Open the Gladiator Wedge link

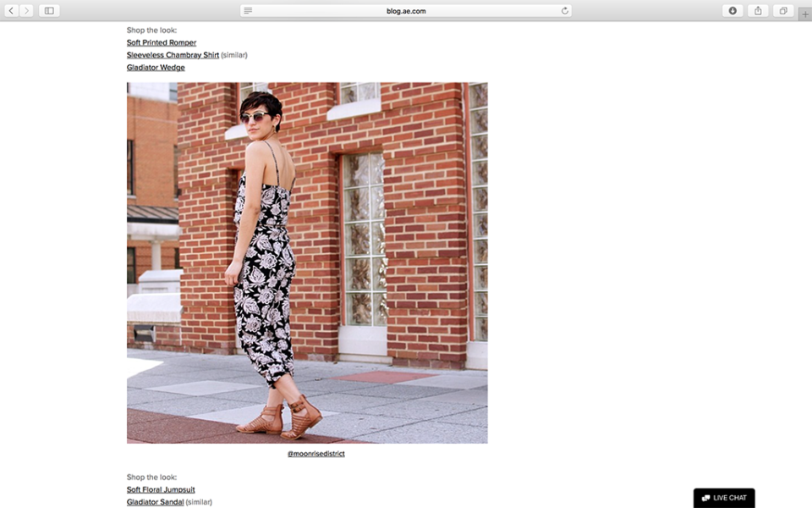point(156,68)
